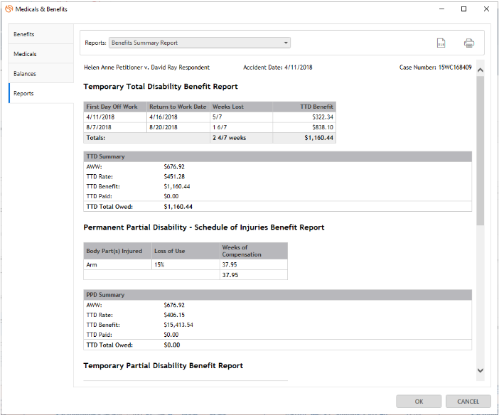
Task: Click the Medicals & Benefits app logo
Action: (9, 9)
